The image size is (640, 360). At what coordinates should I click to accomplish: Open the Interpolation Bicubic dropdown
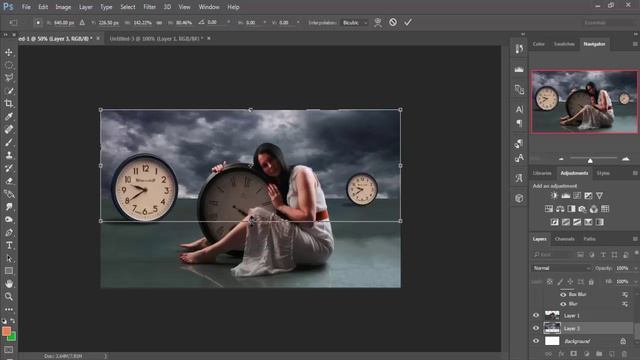[x=354, y=23]
